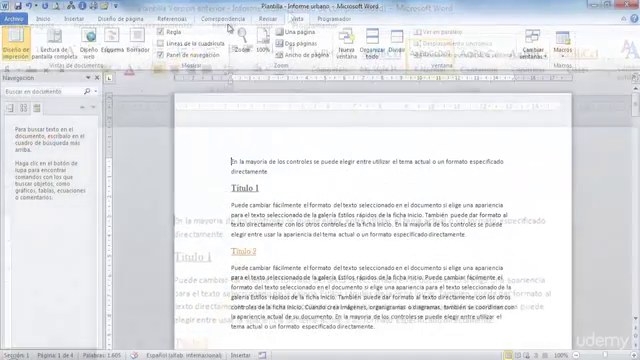Click the vertical scrollbar down arrow
The height and width of the screenshot is (360, 640).
click(x=636, y=318)
